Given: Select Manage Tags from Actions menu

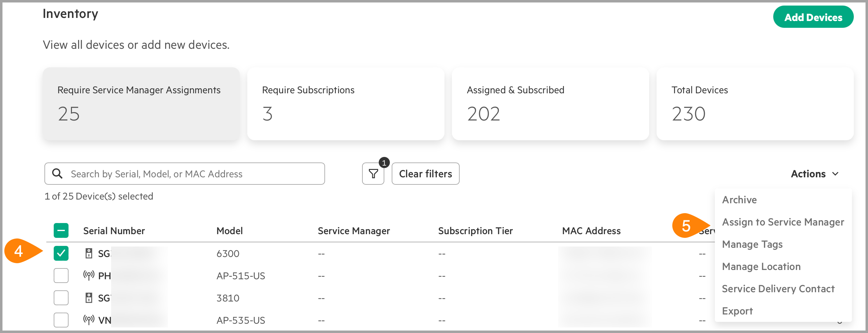Looking at the screenshot, I should pyautogui.click(x=752, y=244).
